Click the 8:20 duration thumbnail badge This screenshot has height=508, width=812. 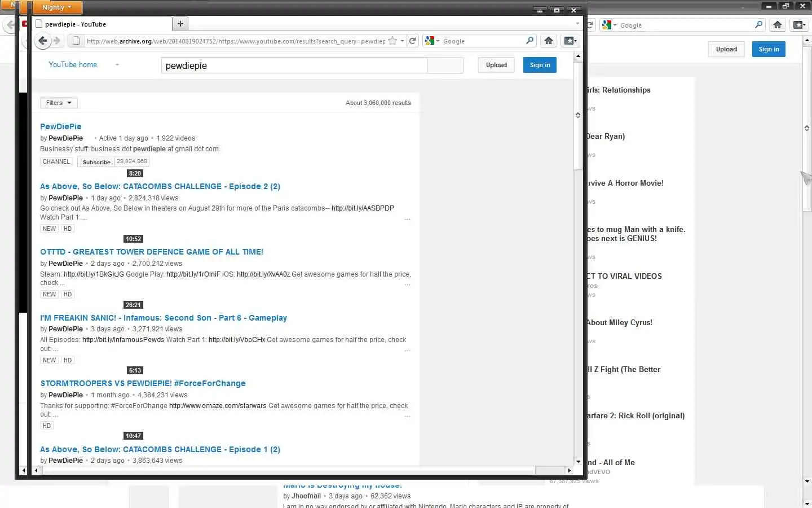pos(135,173)
